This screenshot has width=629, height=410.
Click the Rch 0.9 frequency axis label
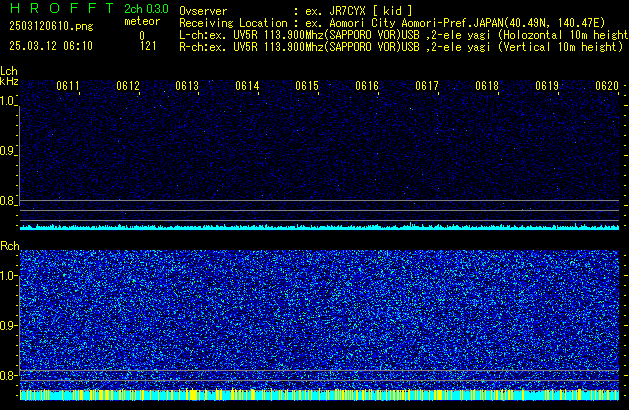pos(8,325)
